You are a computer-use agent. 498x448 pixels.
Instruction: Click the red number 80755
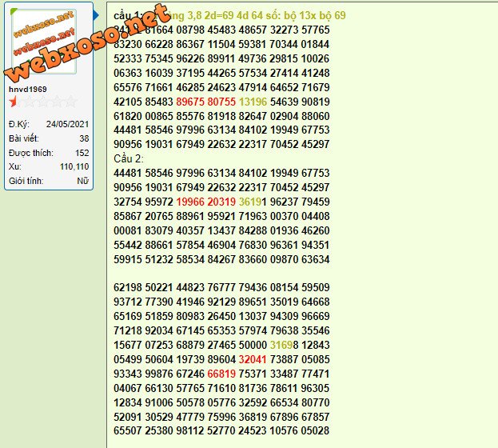[x=221, y=102]
